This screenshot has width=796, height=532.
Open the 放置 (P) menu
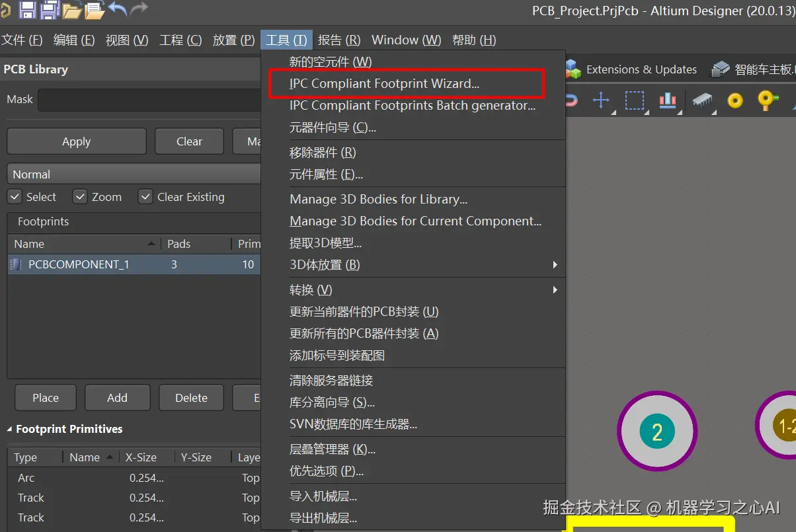(x=233, y=40)
